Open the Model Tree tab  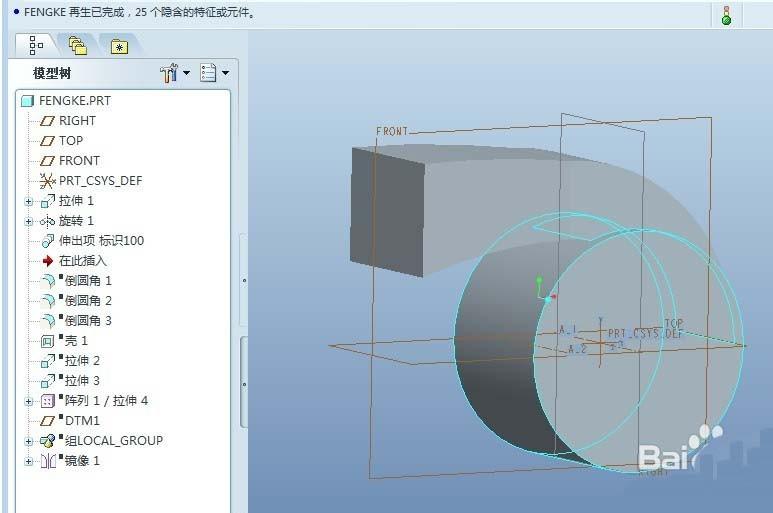point(36,45)
